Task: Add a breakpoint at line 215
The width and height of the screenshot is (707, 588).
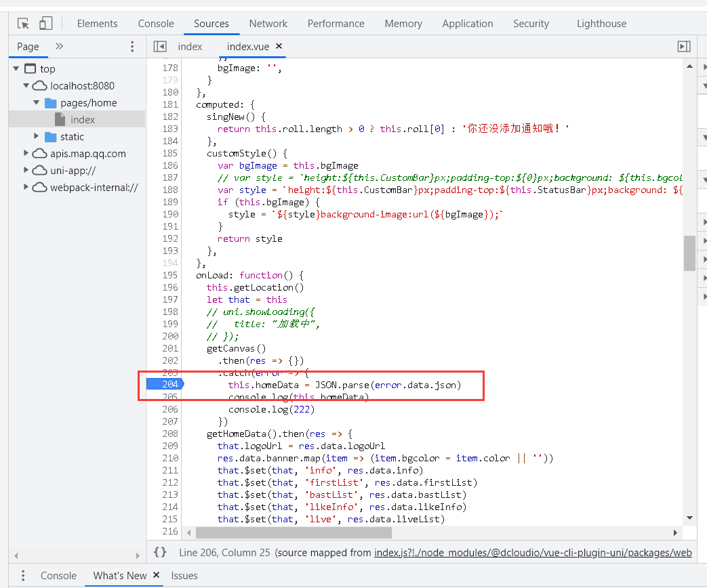Action: 170,519
